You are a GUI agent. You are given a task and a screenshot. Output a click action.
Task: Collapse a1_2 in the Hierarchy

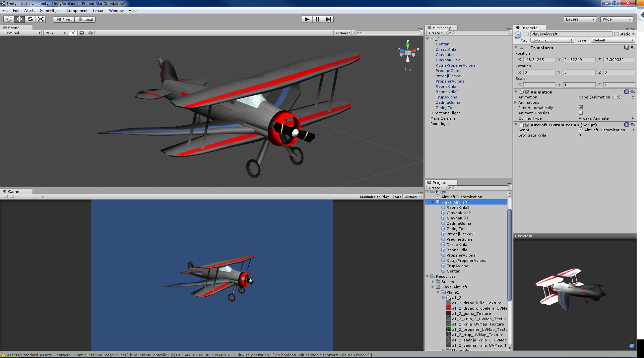[427, 39]
